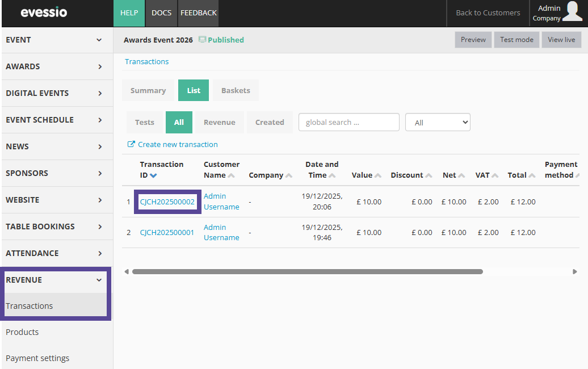
Task: Click the table horizontal scrollbar thumb
Action: (308, 271)
